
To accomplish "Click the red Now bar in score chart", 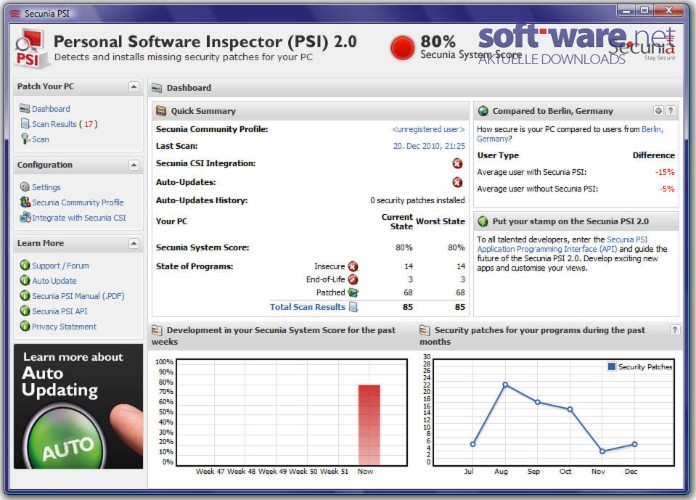I will pos(369,425).
